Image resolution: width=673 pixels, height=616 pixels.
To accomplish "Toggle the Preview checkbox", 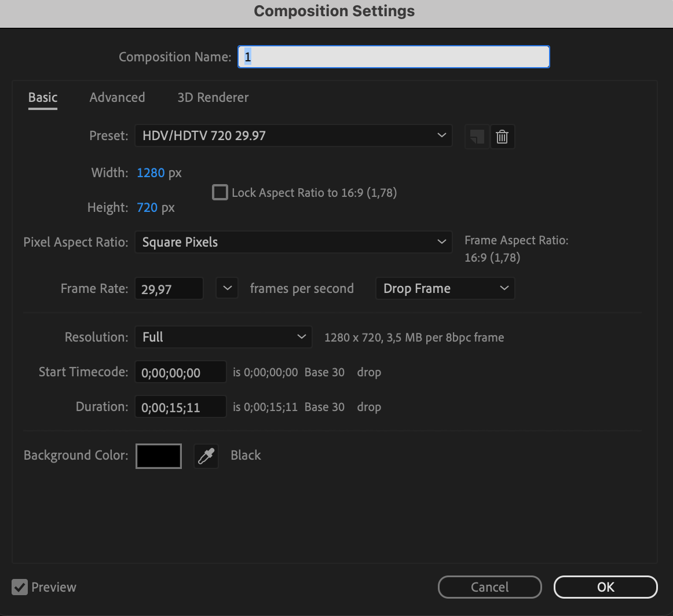I will click(x=20, y=587).
